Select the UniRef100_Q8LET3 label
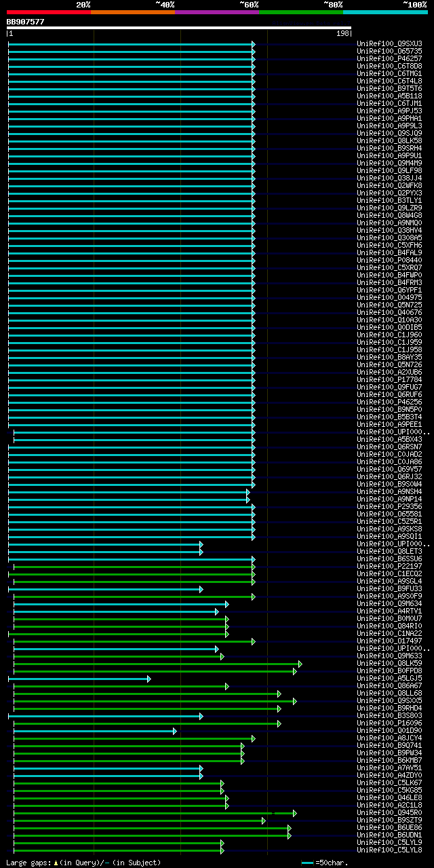Viewport: 434px width, 868px height. point(389,551)
